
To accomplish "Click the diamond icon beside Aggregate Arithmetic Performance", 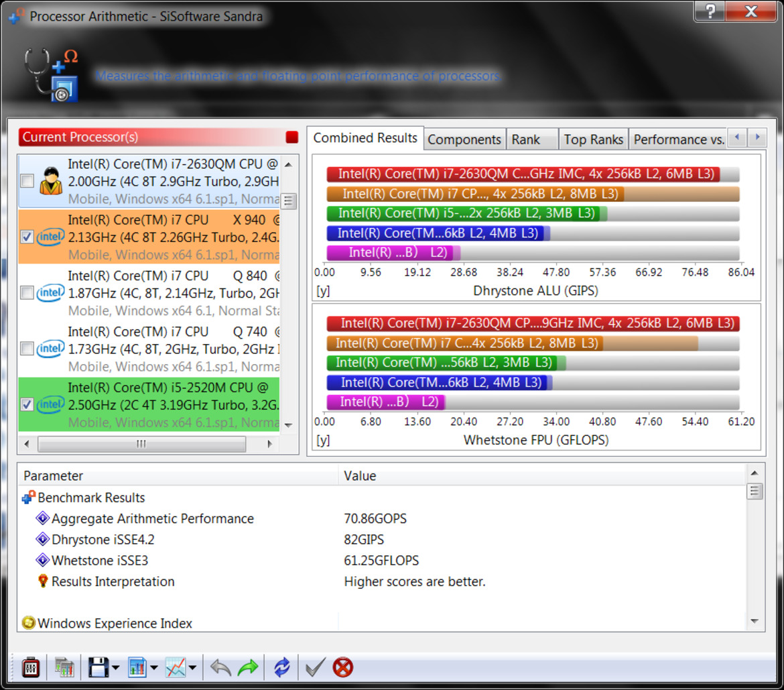I will point(42,518).
